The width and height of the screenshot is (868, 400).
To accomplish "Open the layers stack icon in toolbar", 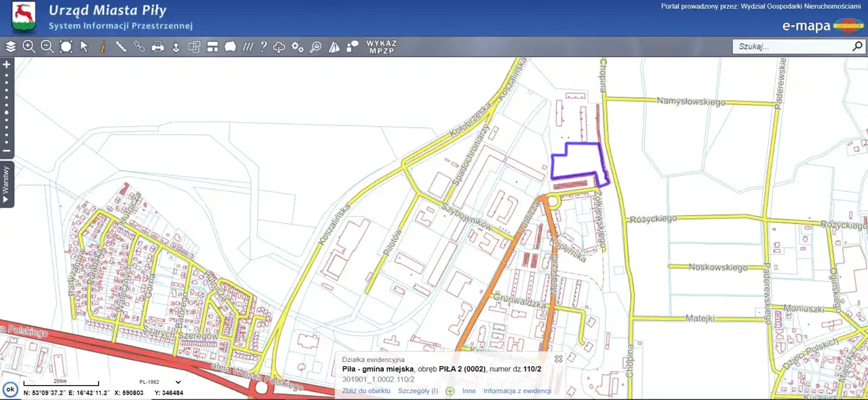I will tap(11, 47).
